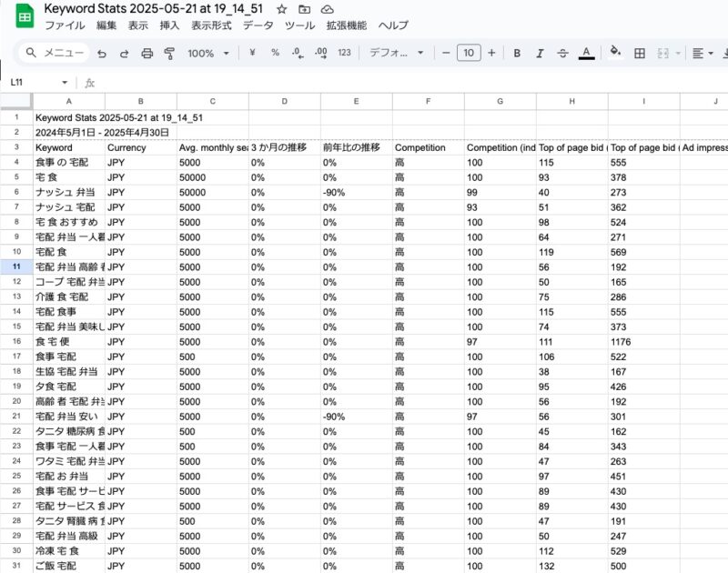728x573 pixels.
Task: Select the Currency header cell
Action: (x=141, y=147)
